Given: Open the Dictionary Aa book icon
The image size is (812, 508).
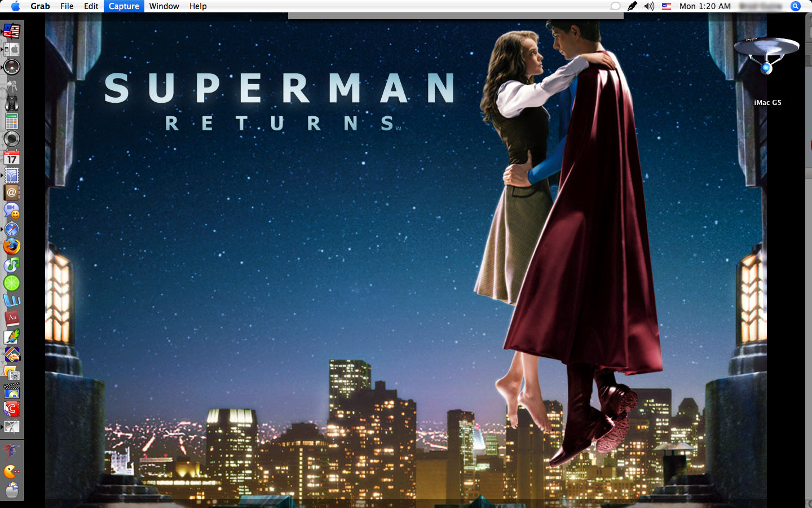Looking at the screenshot, I should (12, 319).
